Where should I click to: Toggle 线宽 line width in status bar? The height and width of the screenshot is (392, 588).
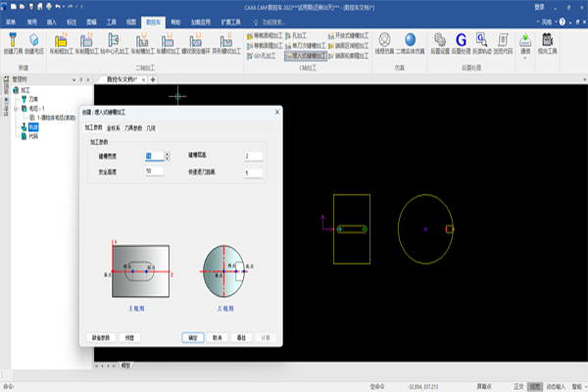[536, 386]
